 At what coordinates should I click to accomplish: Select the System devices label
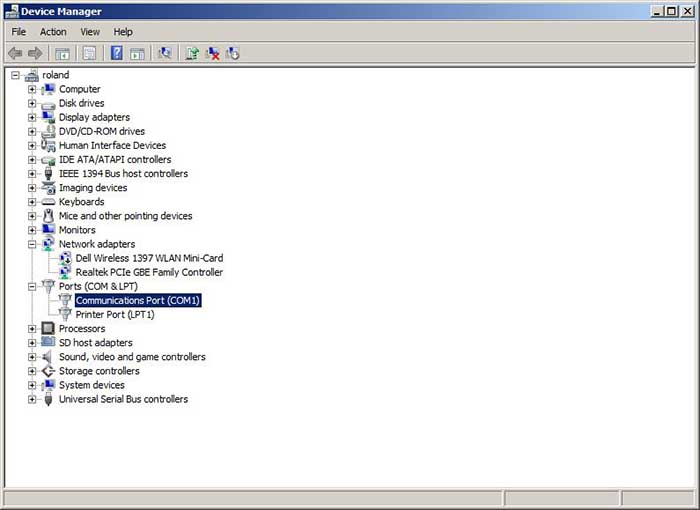[92, 385]
